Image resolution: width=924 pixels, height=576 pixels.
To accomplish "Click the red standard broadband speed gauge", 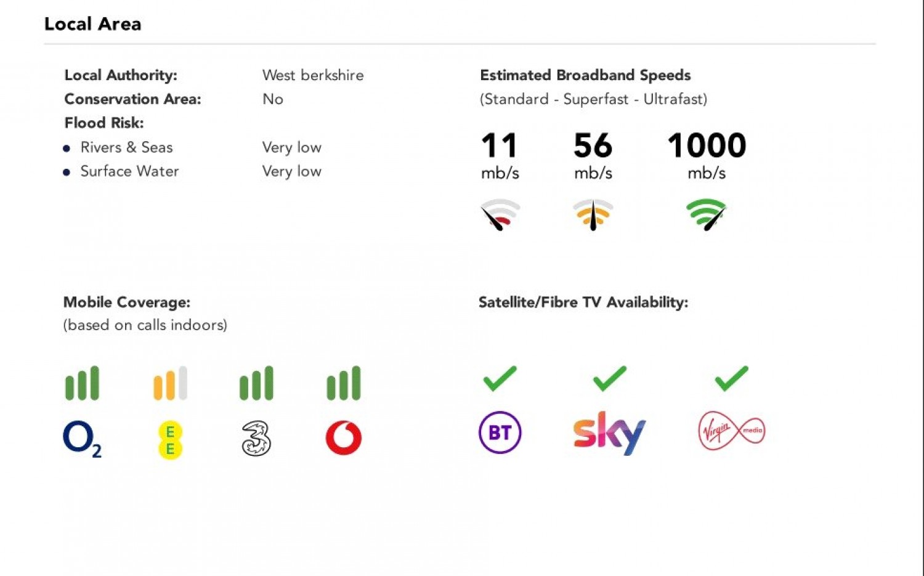I will [x=500, y=214].
